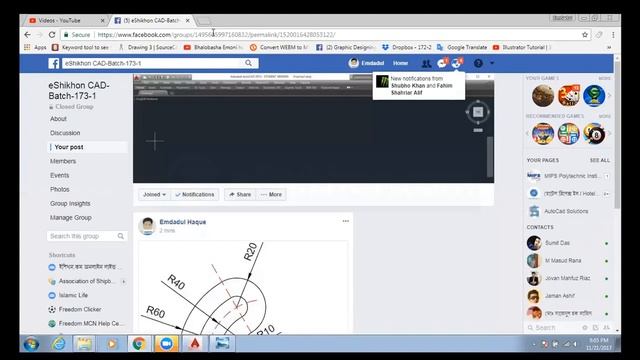Click the browser Back arrow
Viewport: 640px width, 360px height.
(x=27, y=35)
